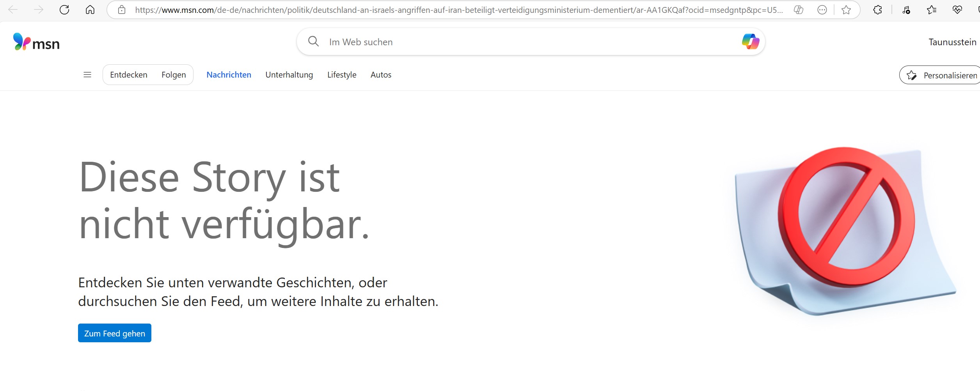Reload the current page
The height and width of the screenshot is (391, 980).
pyautogui.click(x=64, y=10)
